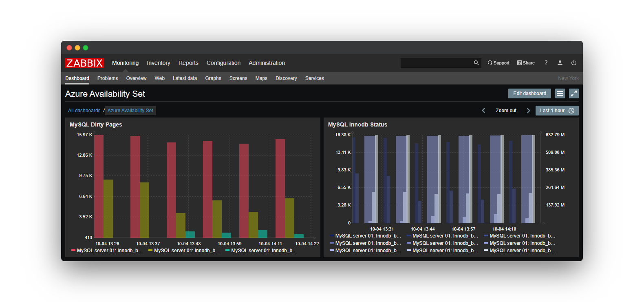Click the 10-04 13:31 time label
The height and width of the screenshot is (302, 644).
[x=382, y=229]
